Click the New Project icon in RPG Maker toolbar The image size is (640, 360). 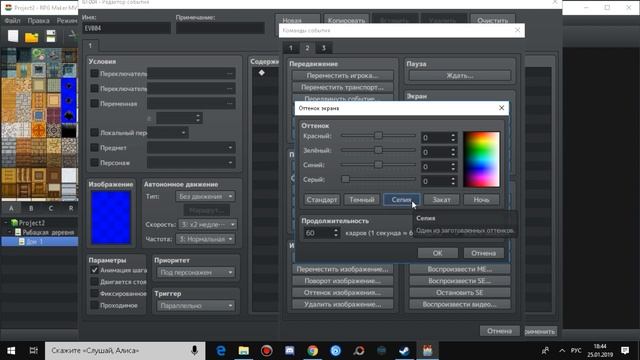coord(13,36)
